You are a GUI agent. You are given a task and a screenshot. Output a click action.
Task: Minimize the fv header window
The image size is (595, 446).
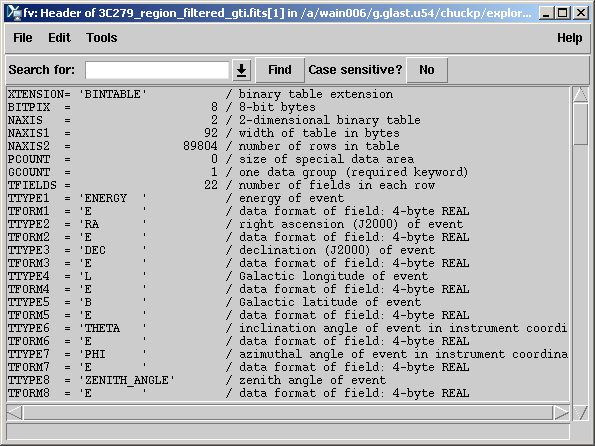click(x=546, y=13)
